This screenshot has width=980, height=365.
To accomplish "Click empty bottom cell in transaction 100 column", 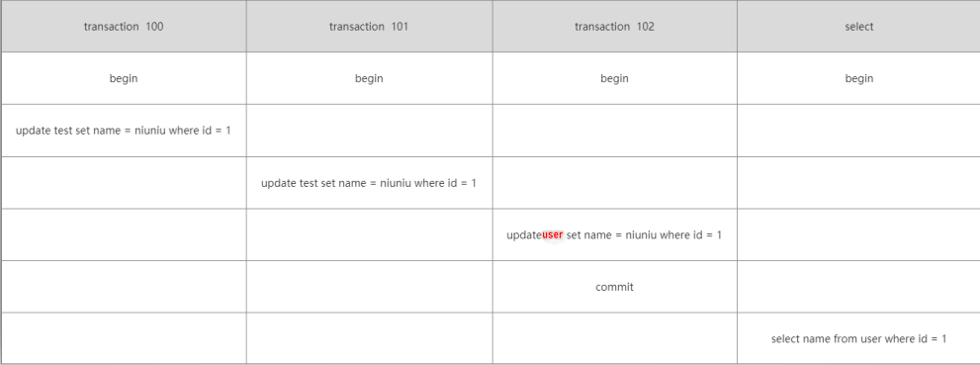I will [x=124, y=338].
